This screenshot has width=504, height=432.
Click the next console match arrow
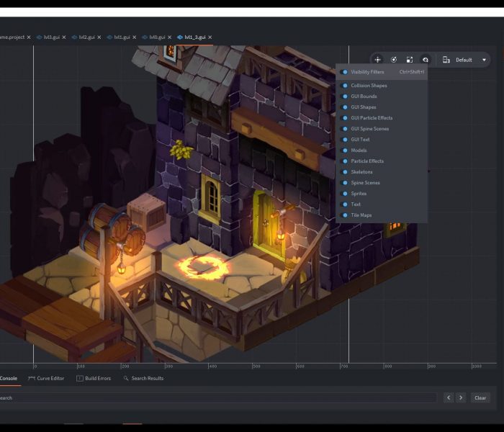click(461, 397)
